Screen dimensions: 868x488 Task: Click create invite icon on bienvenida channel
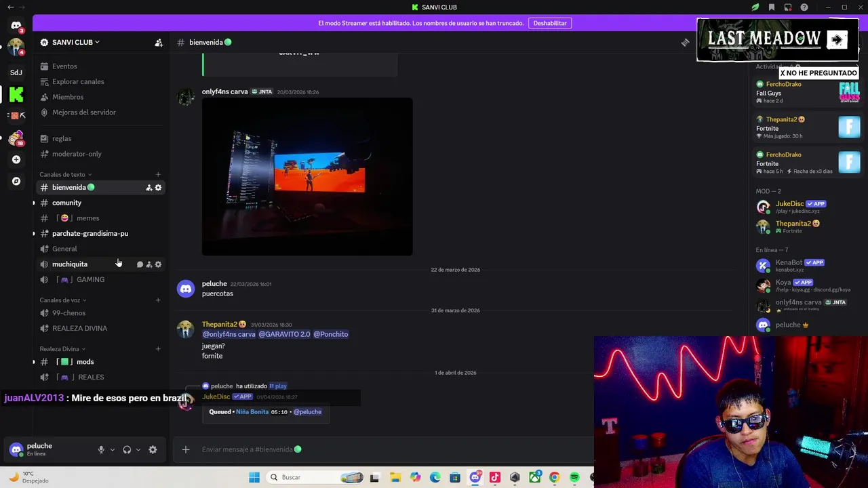click(x=149, y=188)
